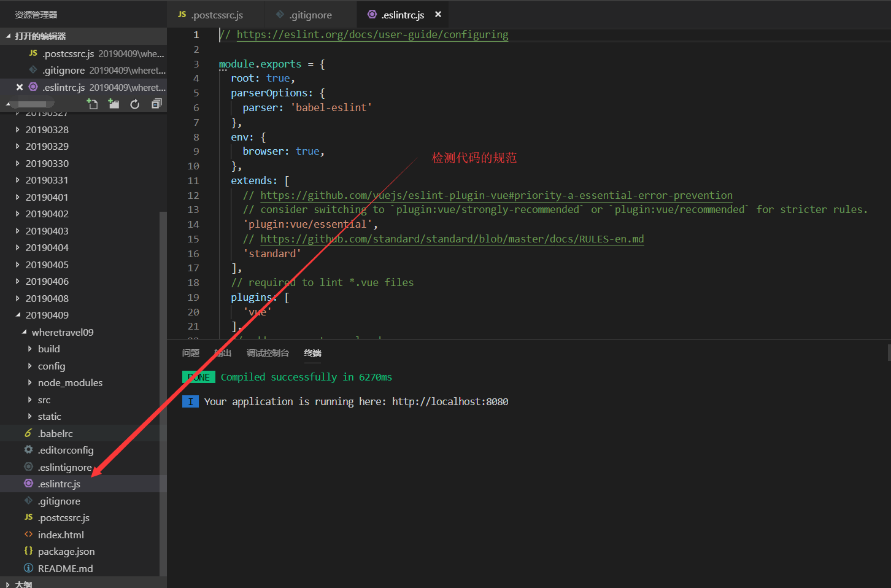Close .eslintrc.js in the open editors list
Image resolution: width=891 pixels, height=588 pixels.
pos(20,87)
